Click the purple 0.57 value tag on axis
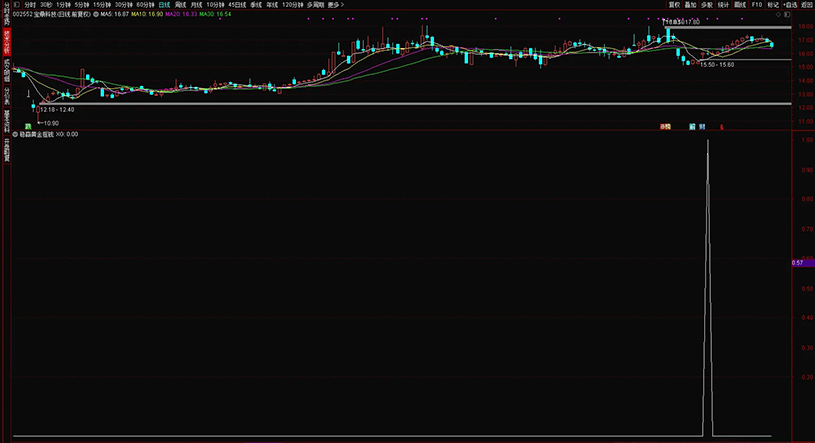The width and height of the screenshot is (815, 443). pyautogui.click(x=799, y=262)
